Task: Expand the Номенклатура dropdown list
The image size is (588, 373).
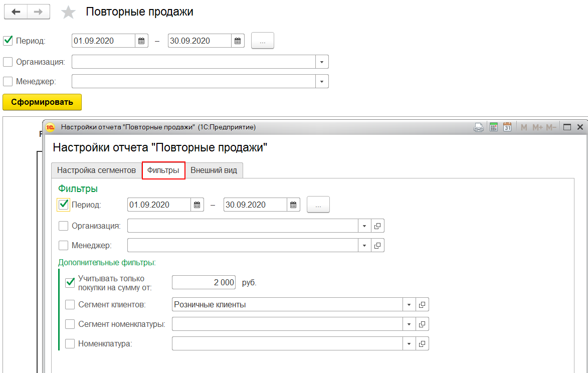Action: tap(409, 344)
